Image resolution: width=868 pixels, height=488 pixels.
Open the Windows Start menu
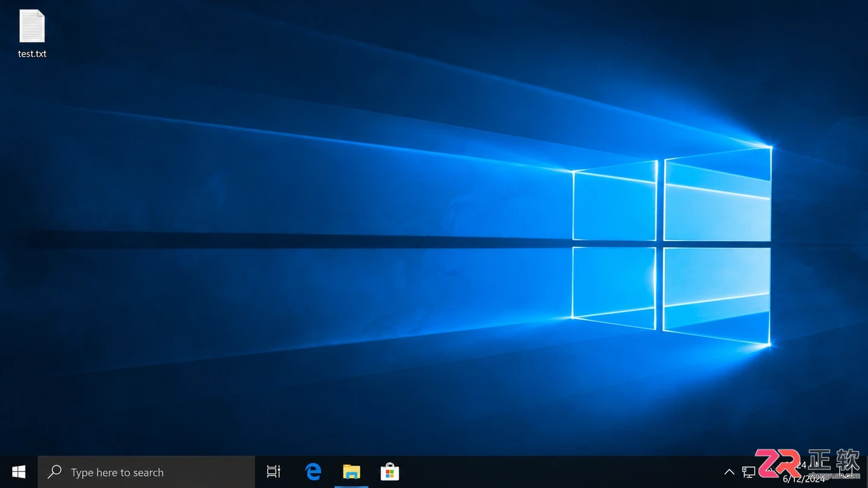pyautogui.click(x=19, y=472)
